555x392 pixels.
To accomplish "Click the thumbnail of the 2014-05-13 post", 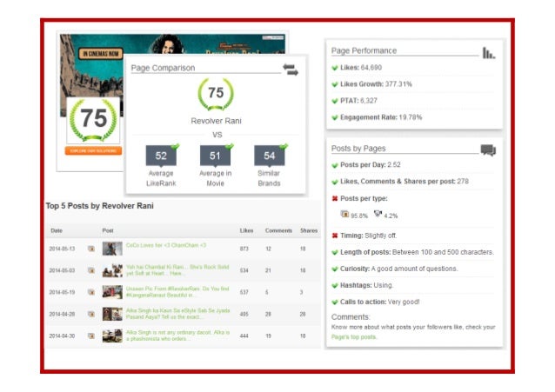I will tap(112, 249).
